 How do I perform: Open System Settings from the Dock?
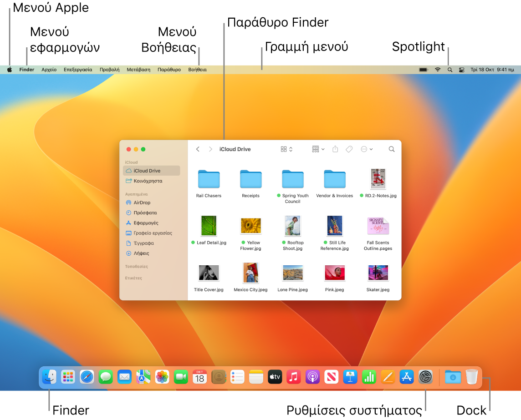[x=425, y=377]
